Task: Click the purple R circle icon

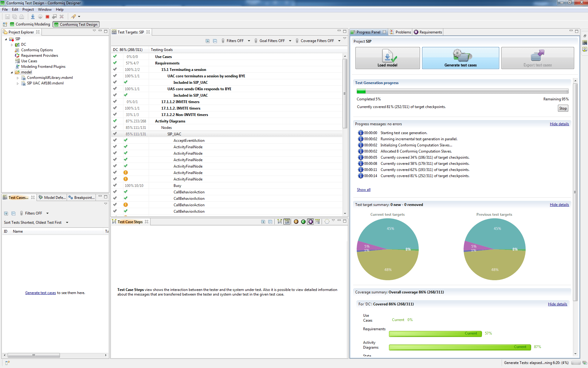Action: (311, 222)
